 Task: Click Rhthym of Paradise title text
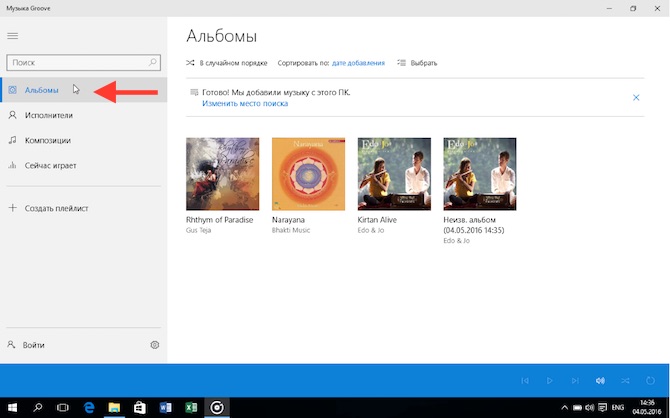(x=220, y=220)
